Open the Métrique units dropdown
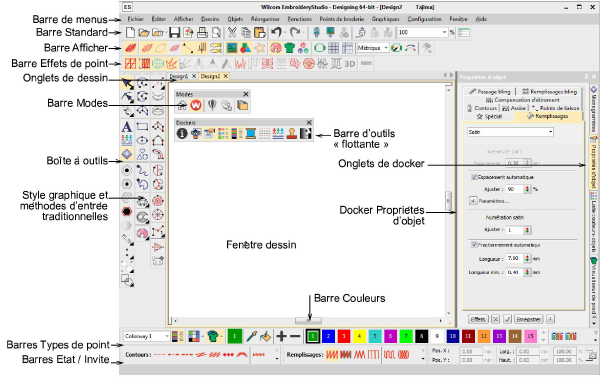600x386 pixels. tap(386, 48)
